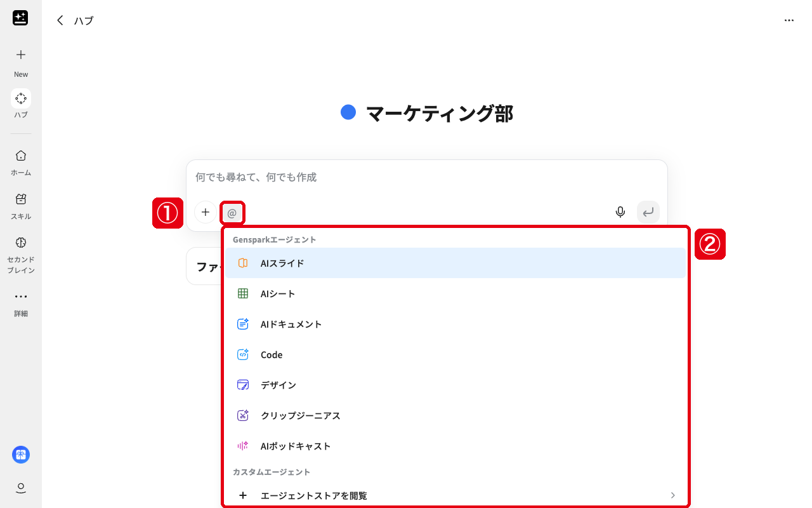Open the ハブ sidebar icon
The height and width of the screenshot is (508, 812).
pyautogui.click(x=21, y=98)
